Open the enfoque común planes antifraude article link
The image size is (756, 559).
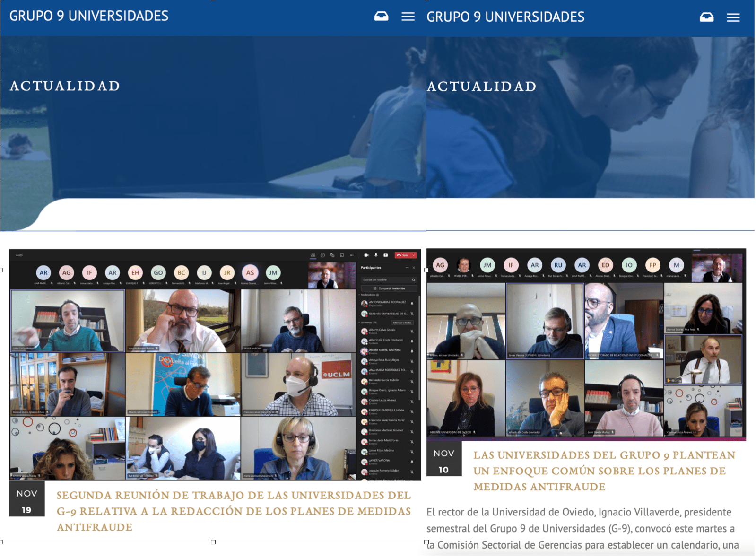[604, 471]
